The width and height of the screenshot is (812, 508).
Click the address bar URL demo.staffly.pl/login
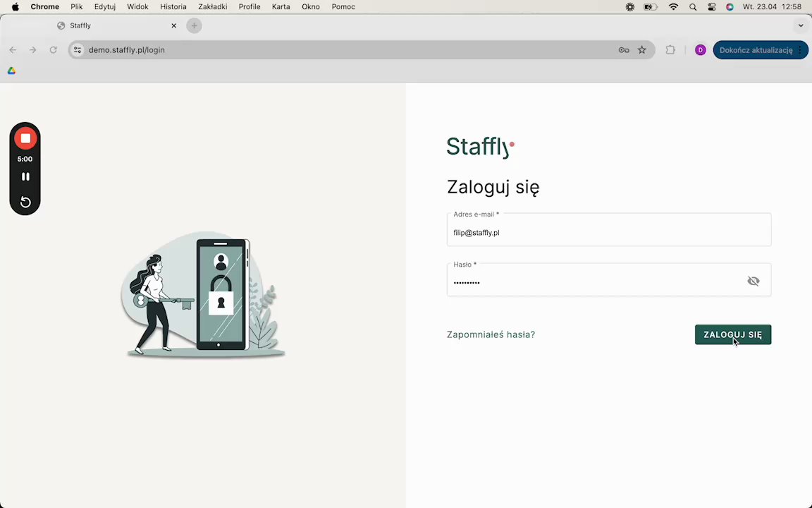126,50
